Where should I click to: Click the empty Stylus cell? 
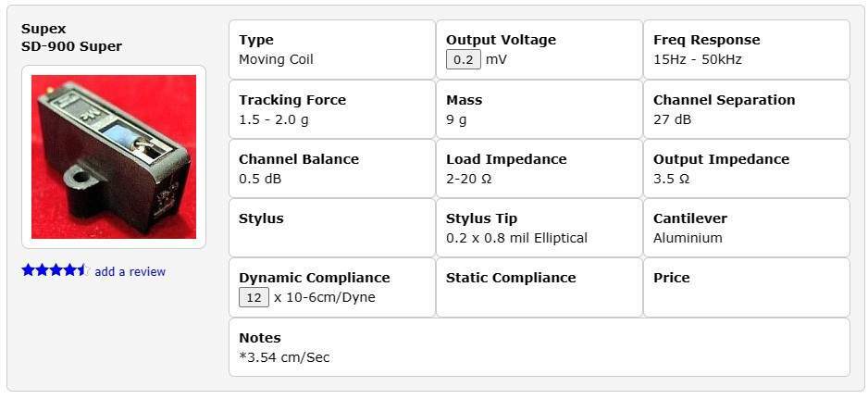[332, 228]
